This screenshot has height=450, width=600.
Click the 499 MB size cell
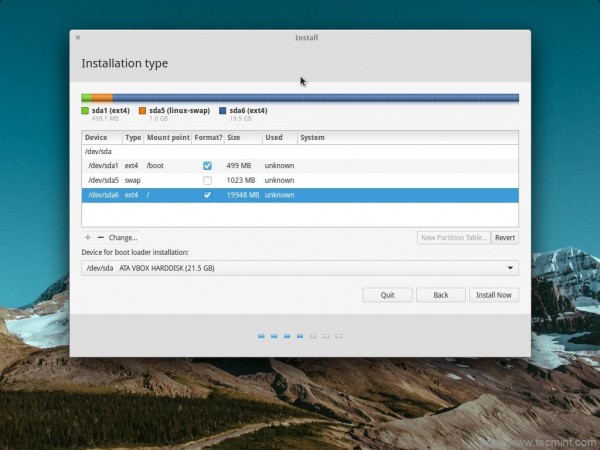pyautogui.click(x=239, y=166)
